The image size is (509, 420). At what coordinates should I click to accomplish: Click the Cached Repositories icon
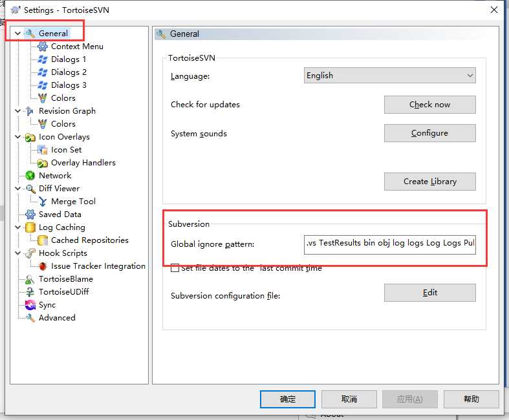tap(43, 240)
